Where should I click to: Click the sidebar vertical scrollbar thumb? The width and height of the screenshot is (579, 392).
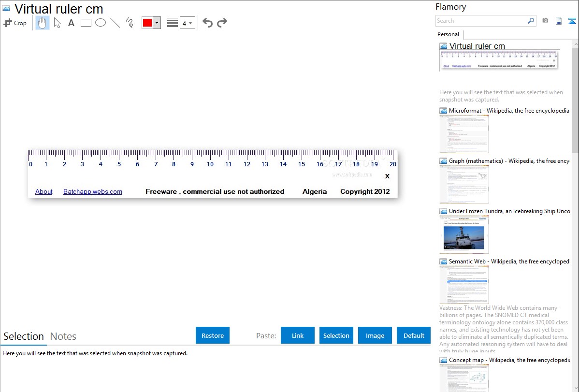point(575,100)
